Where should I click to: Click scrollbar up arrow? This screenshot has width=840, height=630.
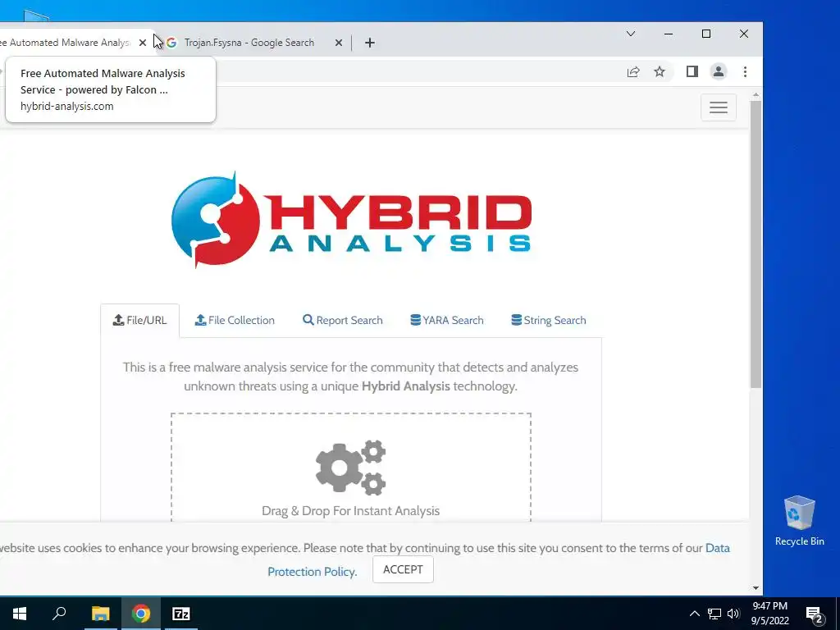click(756, 95)
